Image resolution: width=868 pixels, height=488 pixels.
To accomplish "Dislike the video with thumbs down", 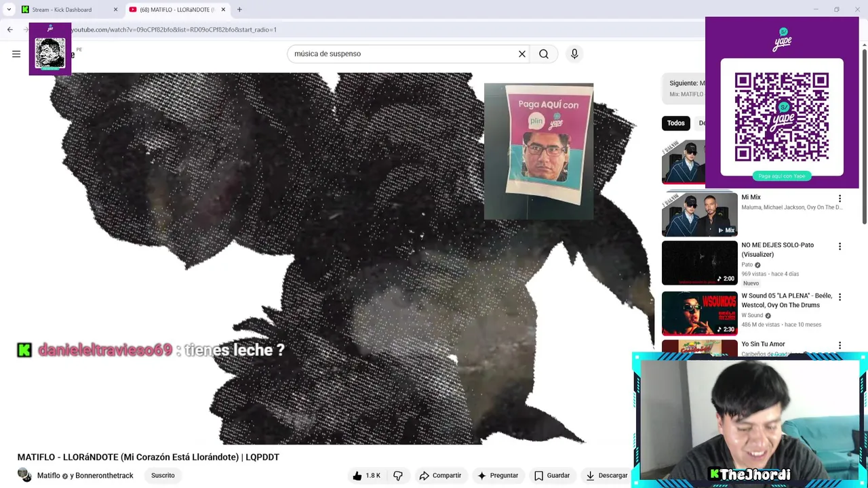I will [398, 476].
